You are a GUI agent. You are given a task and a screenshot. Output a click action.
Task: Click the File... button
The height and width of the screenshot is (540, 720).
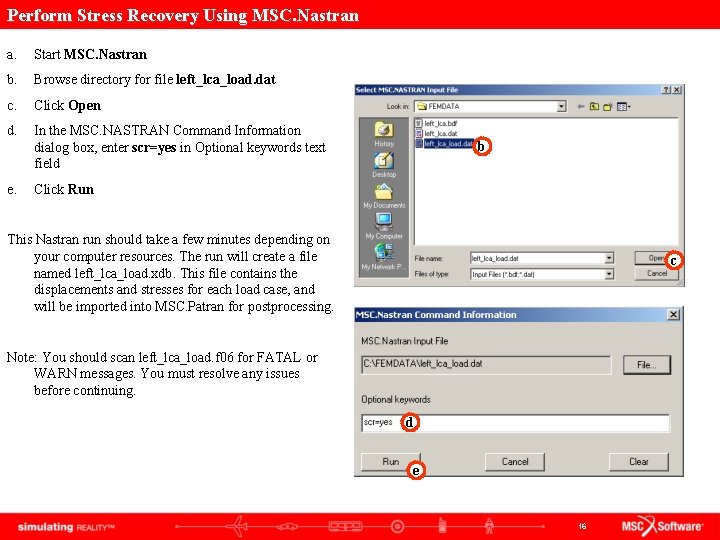coord(647,365)
